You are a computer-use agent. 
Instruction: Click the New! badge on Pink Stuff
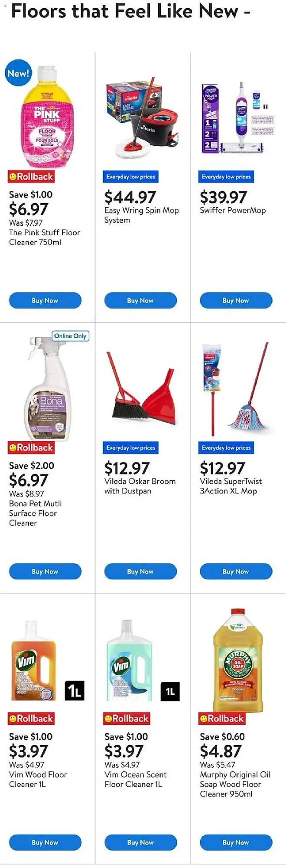tap(18, 73)
